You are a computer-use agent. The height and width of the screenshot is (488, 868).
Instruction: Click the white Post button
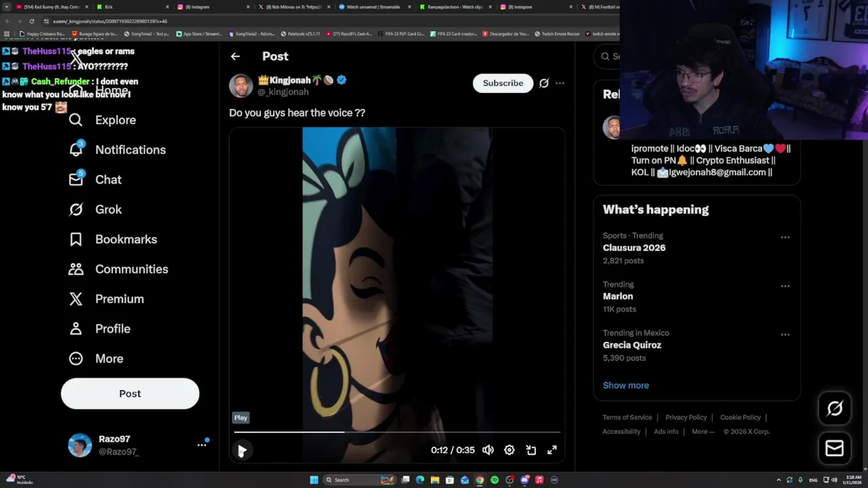130,394
